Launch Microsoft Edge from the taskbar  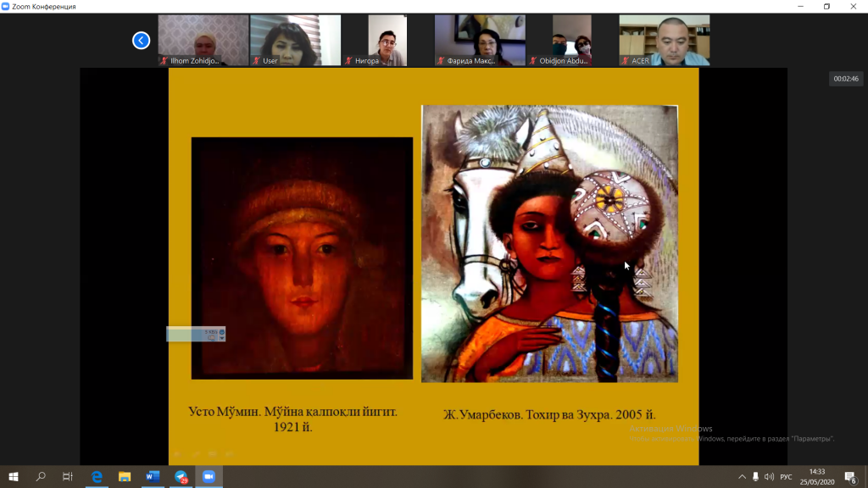[97, 477]
